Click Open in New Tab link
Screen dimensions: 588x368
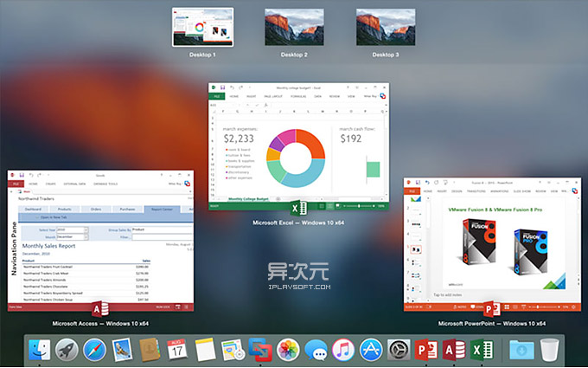tap(54, 217)
